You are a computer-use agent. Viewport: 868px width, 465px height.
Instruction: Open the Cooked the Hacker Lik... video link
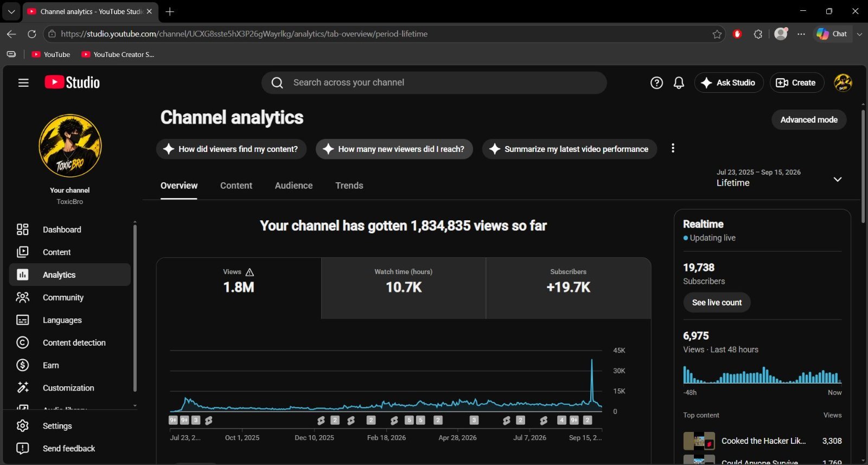click(x=763, y=441)
